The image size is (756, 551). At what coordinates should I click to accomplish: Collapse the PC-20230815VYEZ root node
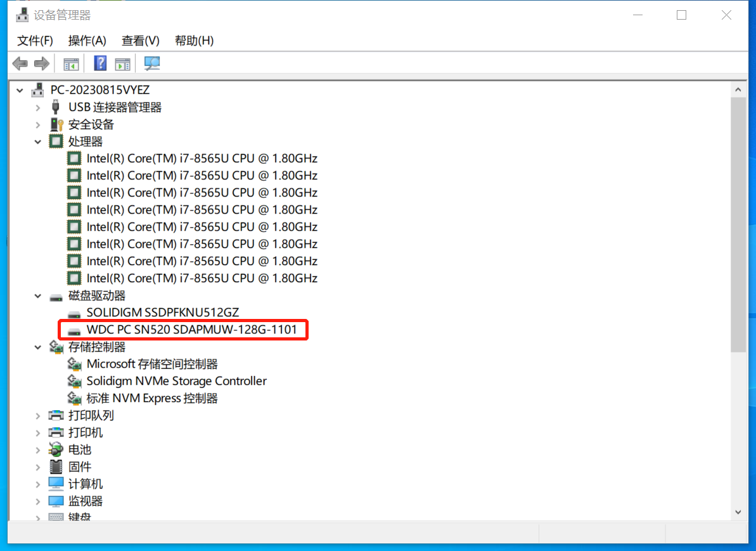(x=20, y=90)
